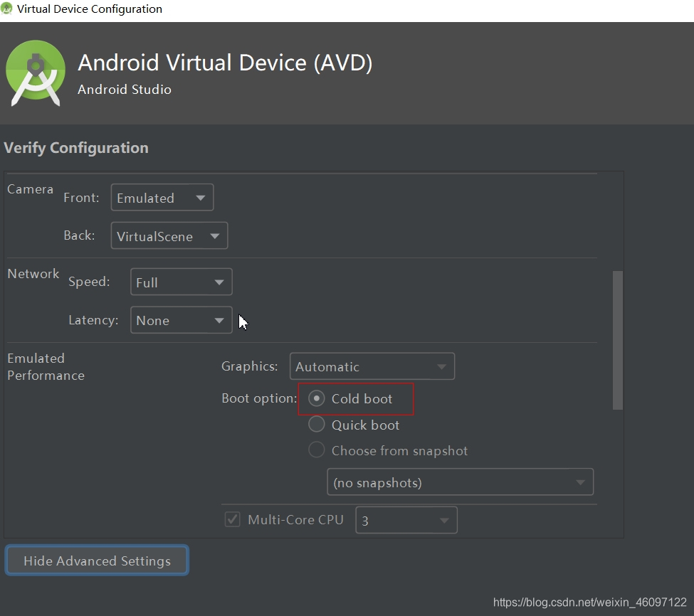
Task: Click the Android Studio AVD logo
Action: pos(36,73)
